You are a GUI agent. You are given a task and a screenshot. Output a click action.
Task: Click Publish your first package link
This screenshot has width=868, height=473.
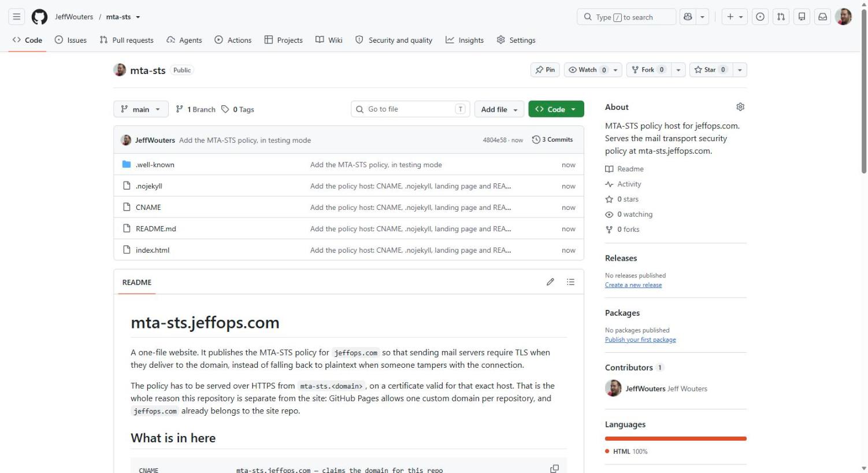(x=640, y=340)
